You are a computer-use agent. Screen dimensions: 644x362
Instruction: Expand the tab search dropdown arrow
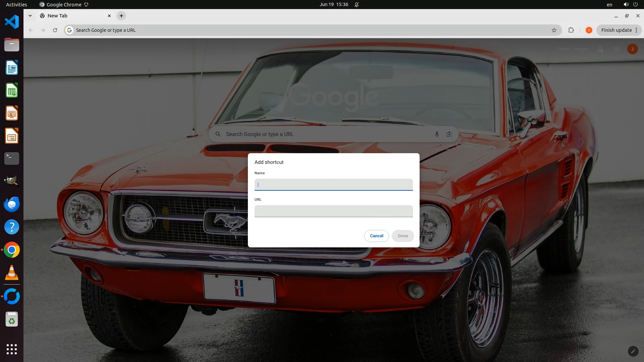30,16
